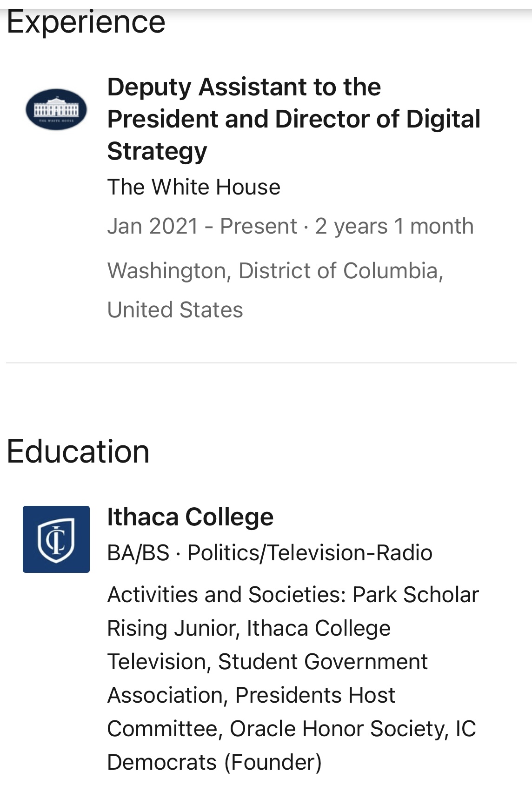Tap the White House logo icon
The image size is (532, 806).
[x=56, y=109]
